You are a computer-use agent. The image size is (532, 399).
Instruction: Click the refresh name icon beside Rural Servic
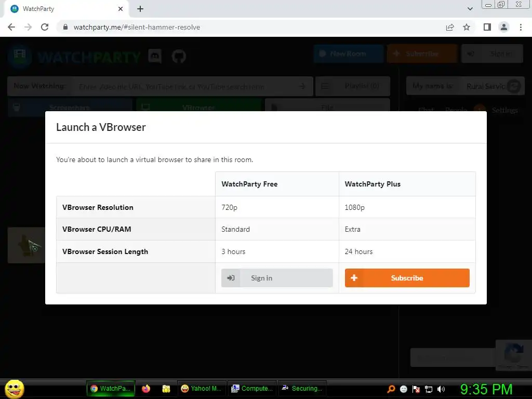pyautogui.click(x=514, y=86)
